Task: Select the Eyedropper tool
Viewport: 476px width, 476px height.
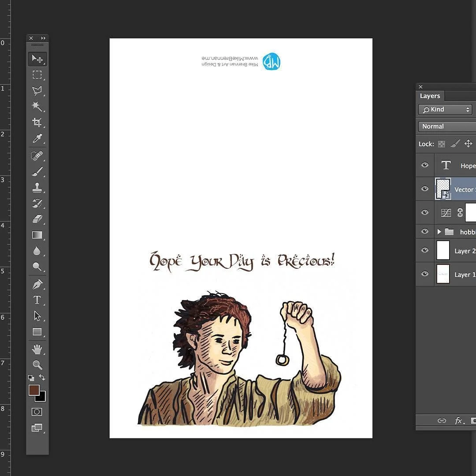Action: pos(37,138)
